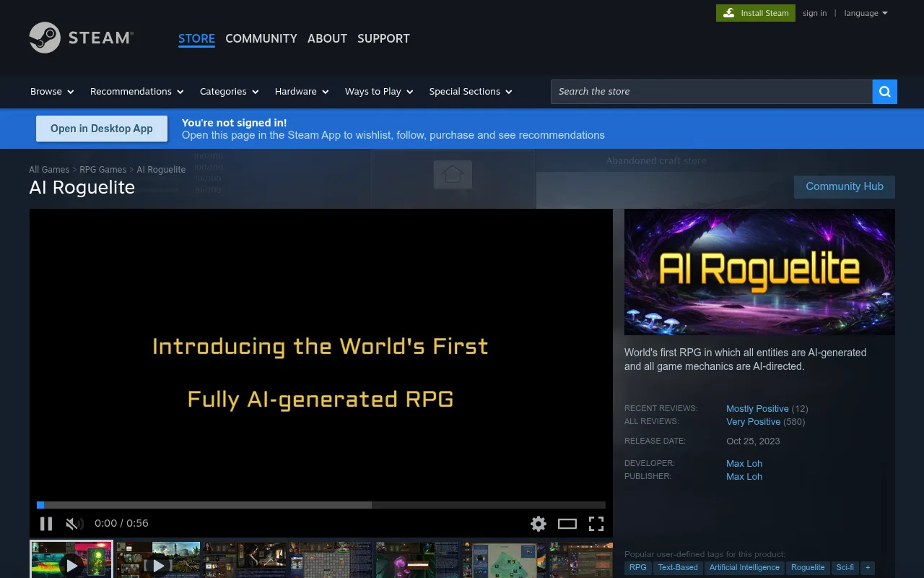This screenshot has width=924, height=578.
Task: Select the Text-Based tag
Action: point(678,568)
